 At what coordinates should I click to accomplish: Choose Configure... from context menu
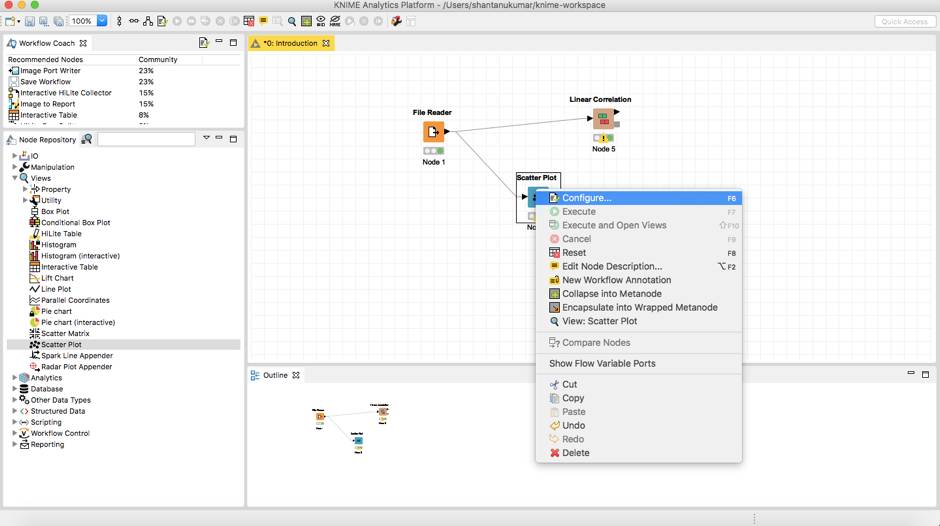coord(639,198)
